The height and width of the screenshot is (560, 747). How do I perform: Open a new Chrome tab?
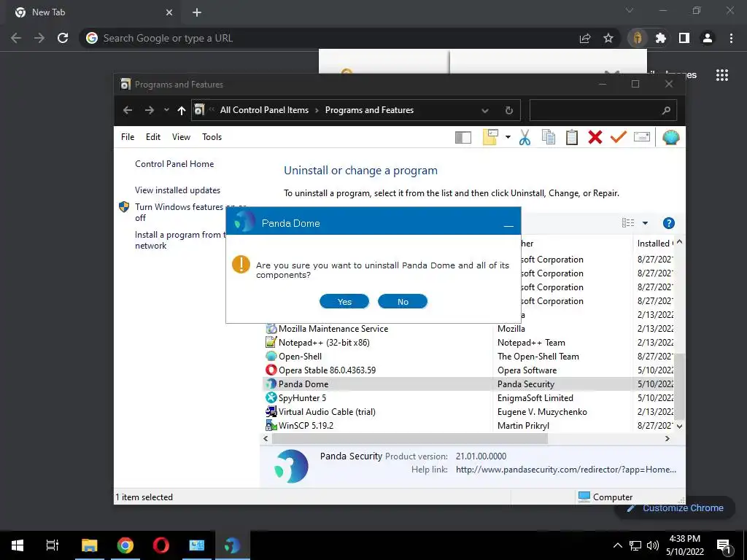pos(197,12)
